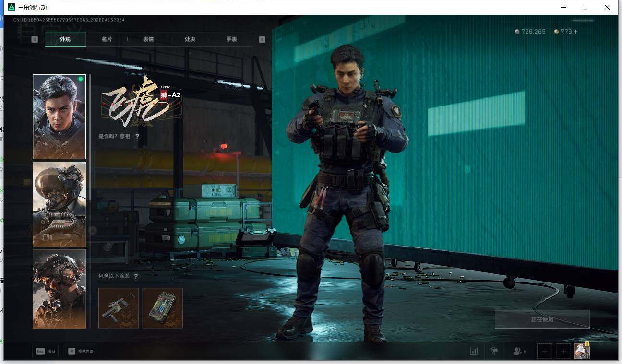This screenshot has width=622, height=364.
Task: Invite teammate via the second plus slot
Action: [563, 352]
